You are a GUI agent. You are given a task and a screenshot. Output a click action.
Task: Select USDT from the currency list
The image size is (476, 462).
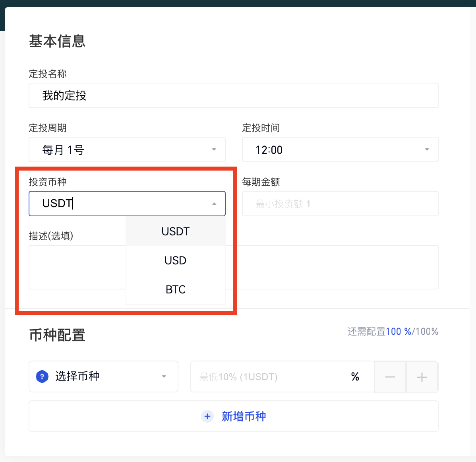click(175, 231)
